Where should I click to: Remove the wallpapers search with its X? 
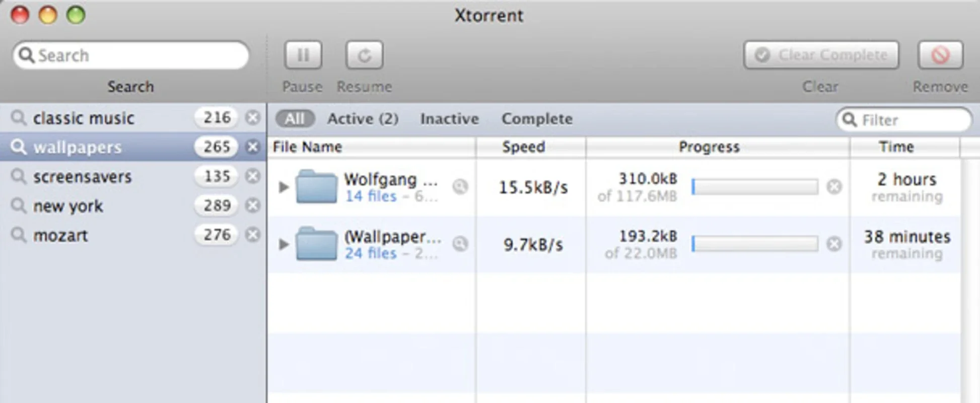tap(253, 147)
